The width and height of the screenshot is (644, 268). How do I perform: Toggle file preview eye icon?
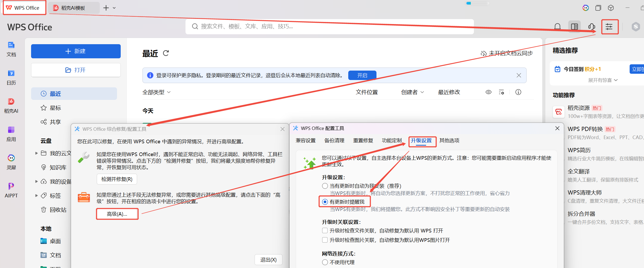pyautogui.click(x=489, y=92)
